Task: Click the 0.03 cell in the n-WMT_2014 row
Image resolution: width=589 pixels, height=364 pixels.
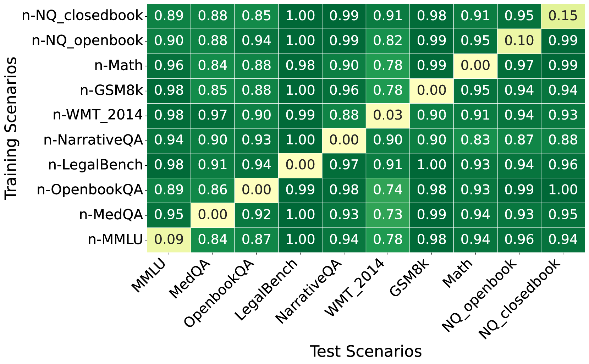Action: coord(388,115)
